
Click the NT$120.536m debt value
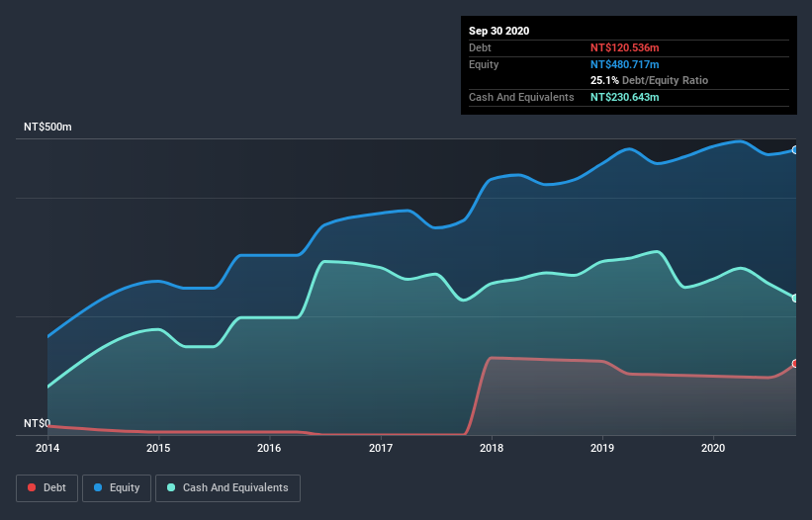(624, 47)
